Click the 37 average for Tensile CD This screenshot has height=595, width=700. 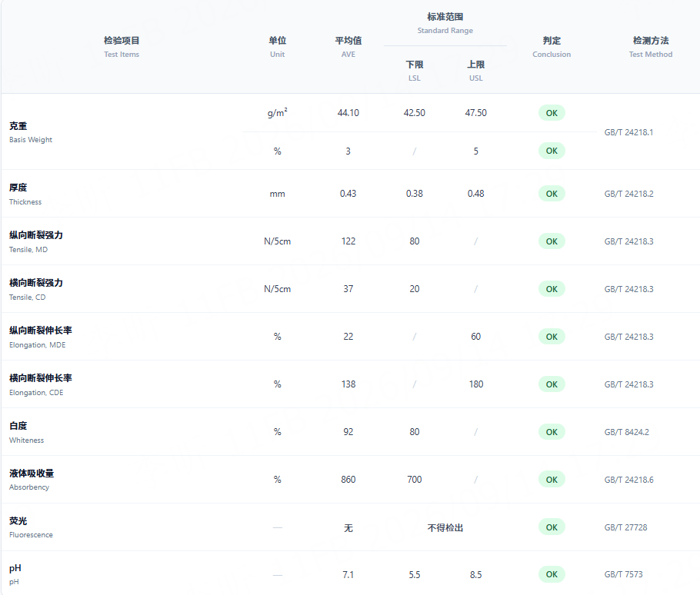tap(348, 289)
